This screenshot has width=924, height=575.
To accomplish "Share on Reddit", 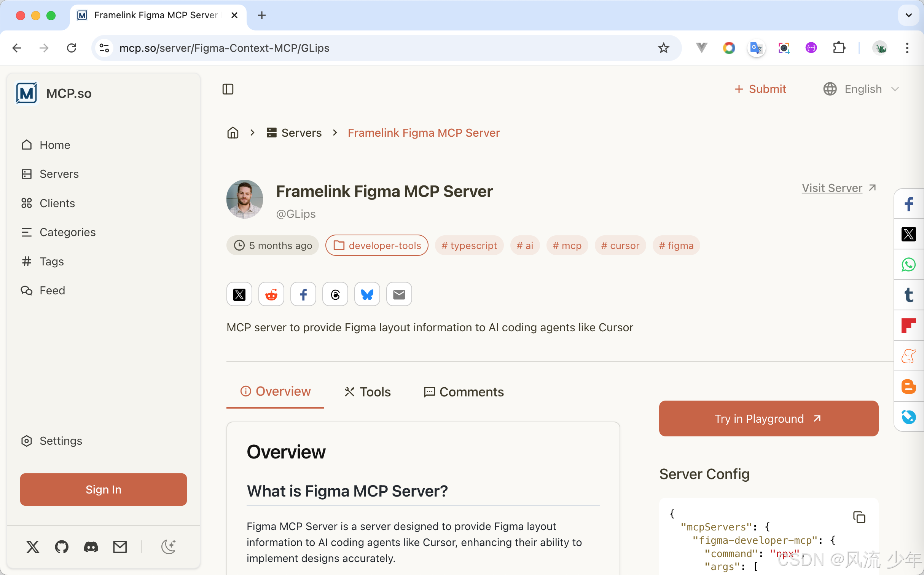I will coord(271,294).
